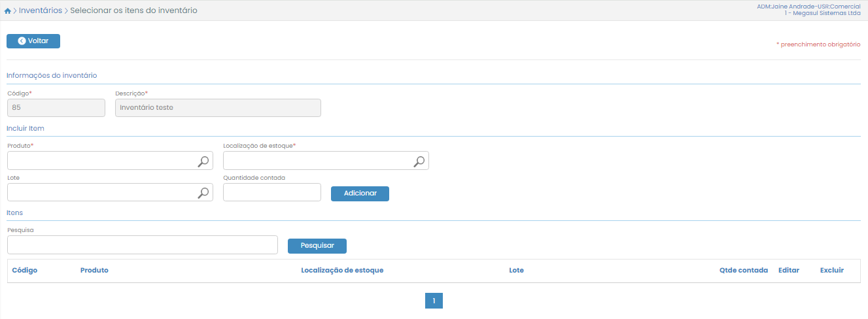
Task: Go back with the Voltar button
Action: click(33, 41)
